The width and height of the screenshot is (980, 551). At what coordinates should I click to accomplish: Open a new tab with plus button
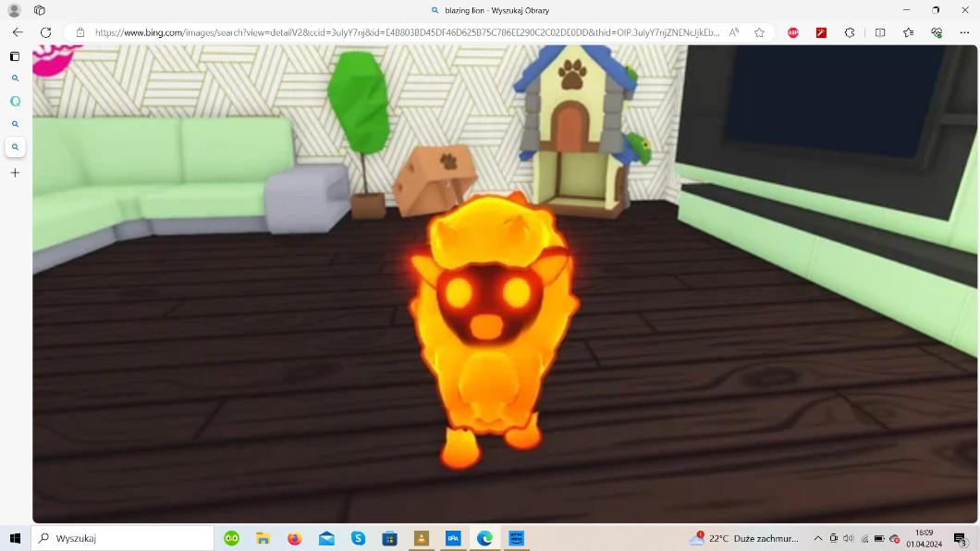pyautogui.click(x=15, y=173)
